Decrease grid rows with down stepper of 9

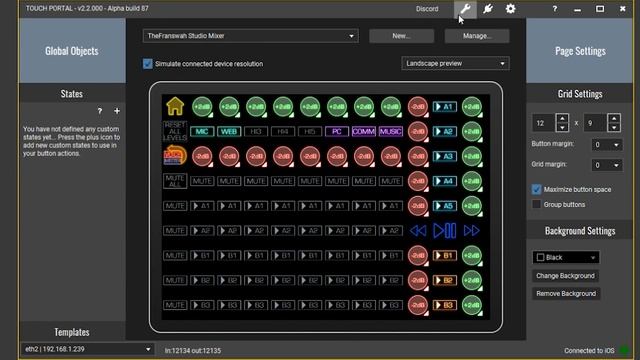pyautogui.click(x=614, y=127)
